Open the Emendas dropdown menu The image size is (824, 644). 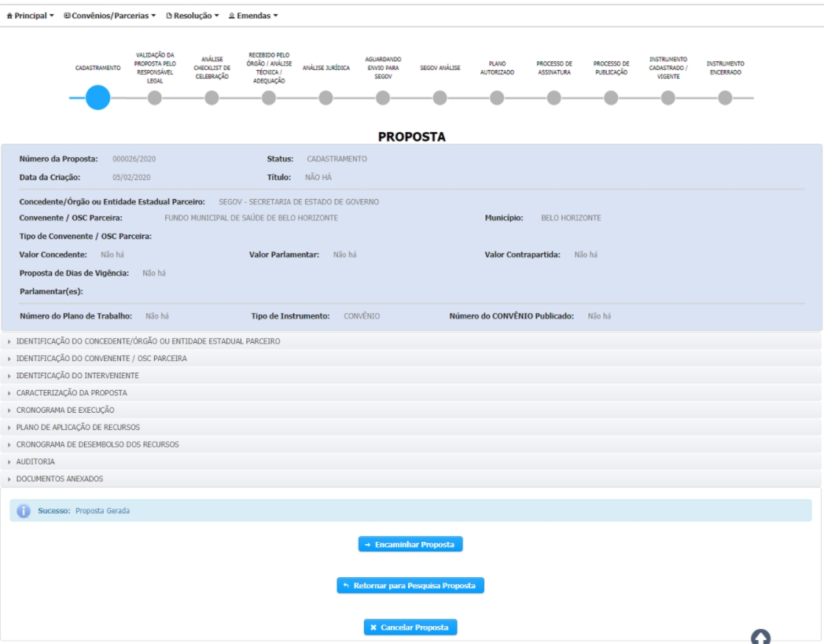253,16
